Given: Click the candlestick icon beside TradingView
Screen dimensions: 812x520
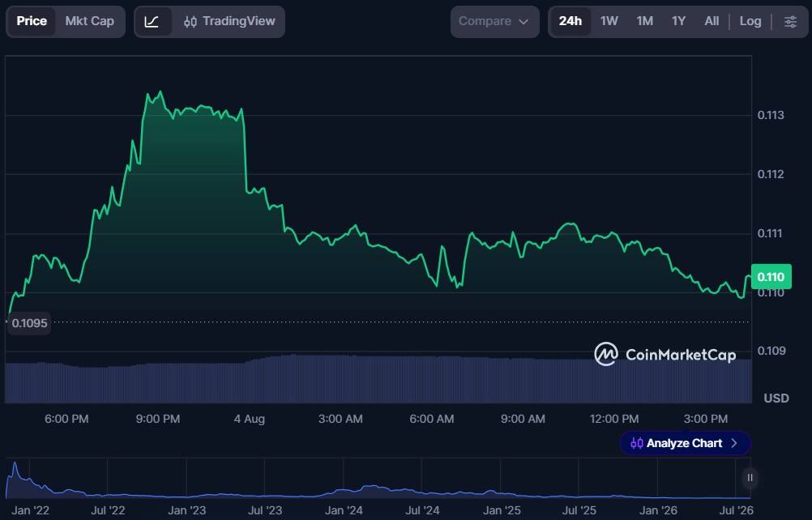Looking at the screenshot, I should pyautogui.click(x=190, y=22).
